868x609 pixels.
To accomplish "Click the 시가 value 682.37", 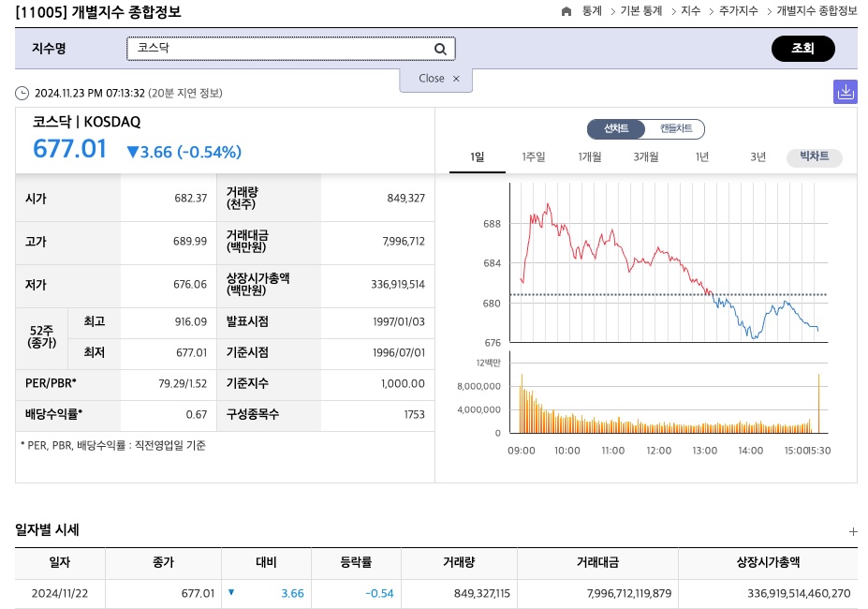I will [x=190, y=199].
